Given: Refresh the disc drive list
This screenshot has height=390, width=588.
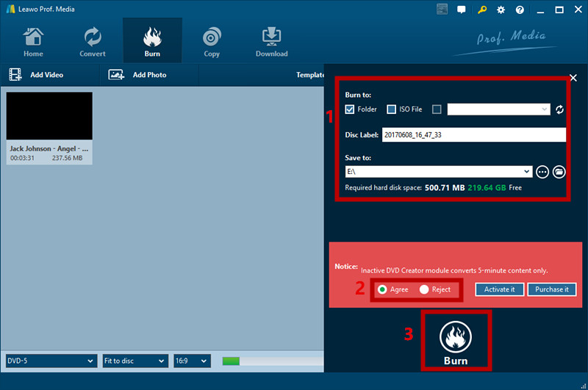Looking at the screenshot, I should [559, 109].
